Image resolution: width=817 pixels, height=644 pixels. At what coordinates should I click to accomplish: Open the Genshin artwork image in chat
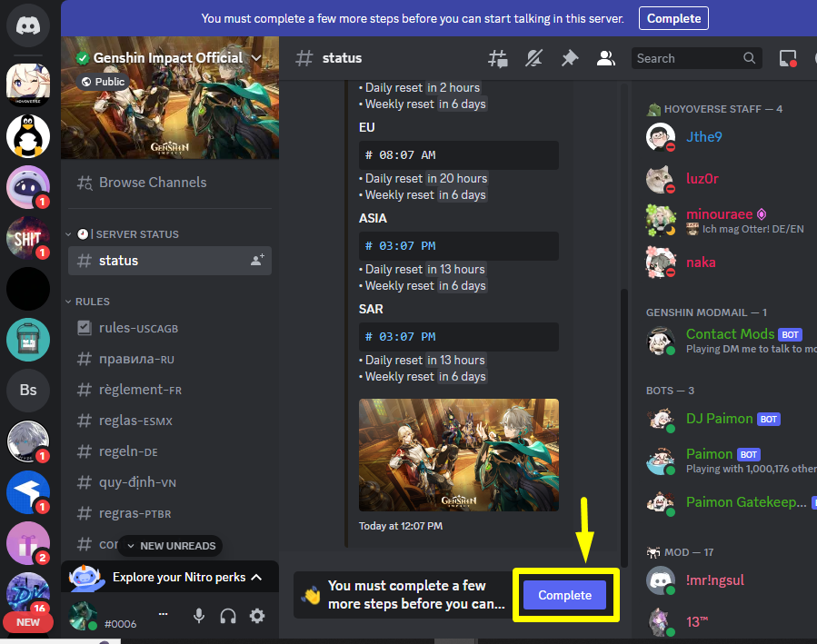point(459,455)
